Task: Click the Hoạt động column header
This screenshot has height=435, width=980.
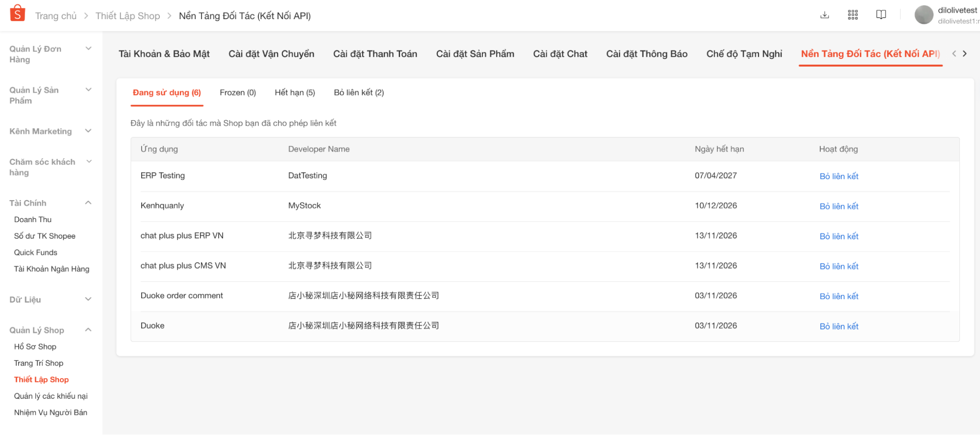Action: tap(838, 149)
